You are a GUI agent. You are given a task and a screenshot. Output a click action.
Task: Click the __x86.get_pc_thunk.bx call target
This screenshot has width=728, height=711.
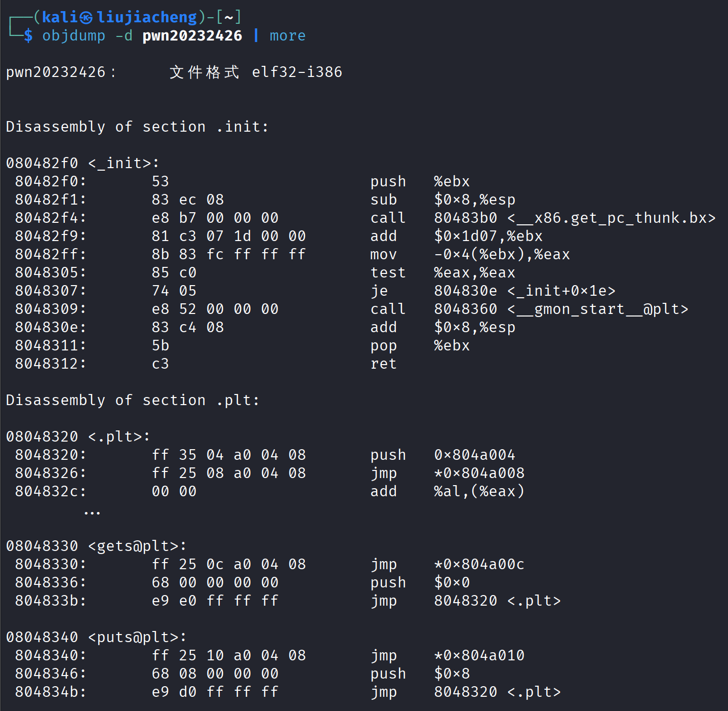[x=612, y=218]
